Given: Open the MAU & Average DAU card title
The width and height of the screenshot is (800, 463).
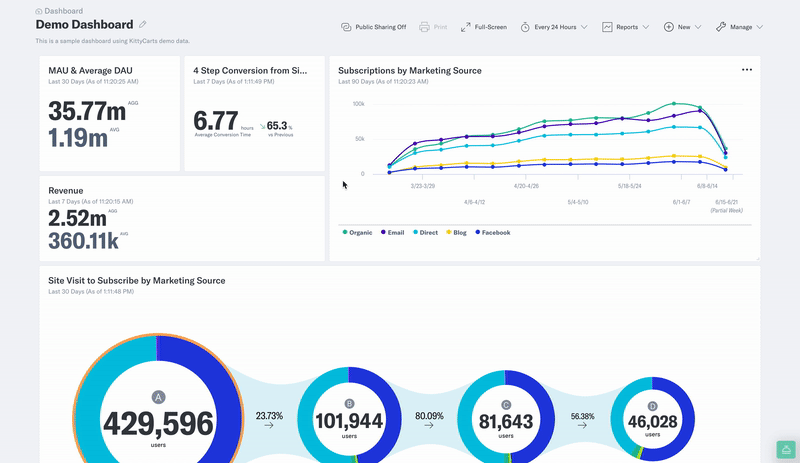Looking at the screenshot, I should pyautogui.click(x=90, y=70).
